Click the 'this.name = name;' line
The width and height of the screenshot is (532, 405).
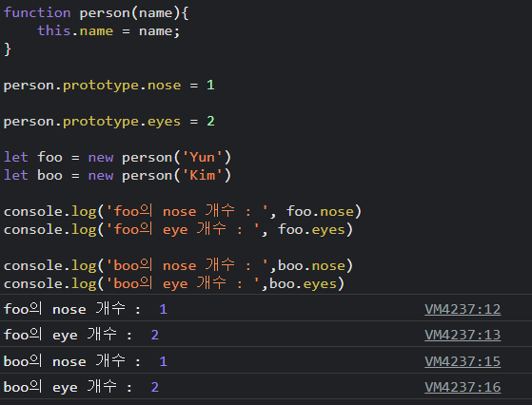pyautogui.click(x=108, y=31)
